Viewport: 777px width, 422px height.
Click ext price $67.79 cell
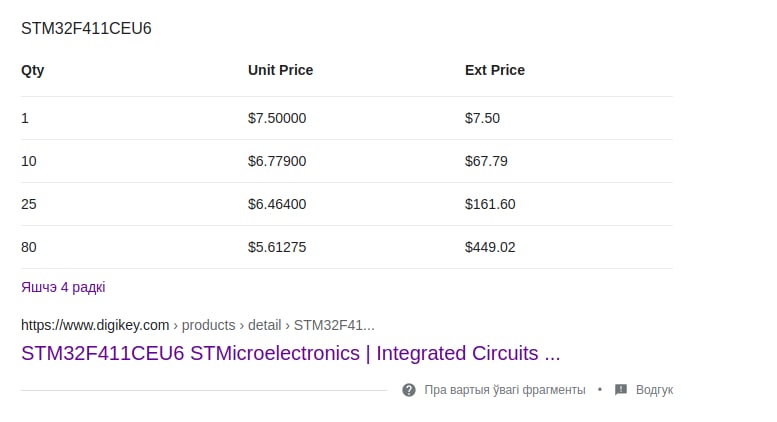486,161
